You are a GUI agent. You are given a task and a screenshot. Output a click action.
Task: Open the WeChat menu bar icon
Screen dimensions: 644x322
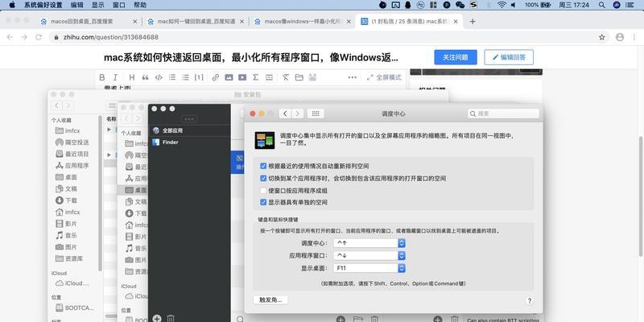[x=460, y=5]
